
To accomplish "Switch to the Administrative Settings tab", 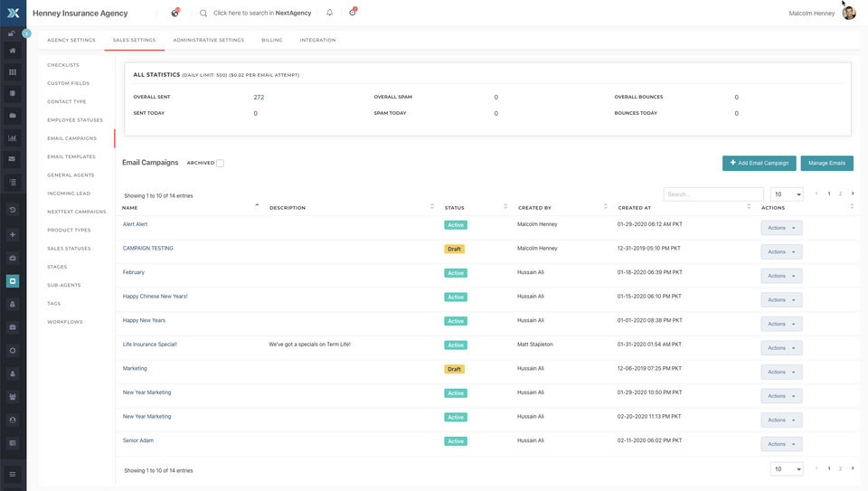I will (208, 41).
